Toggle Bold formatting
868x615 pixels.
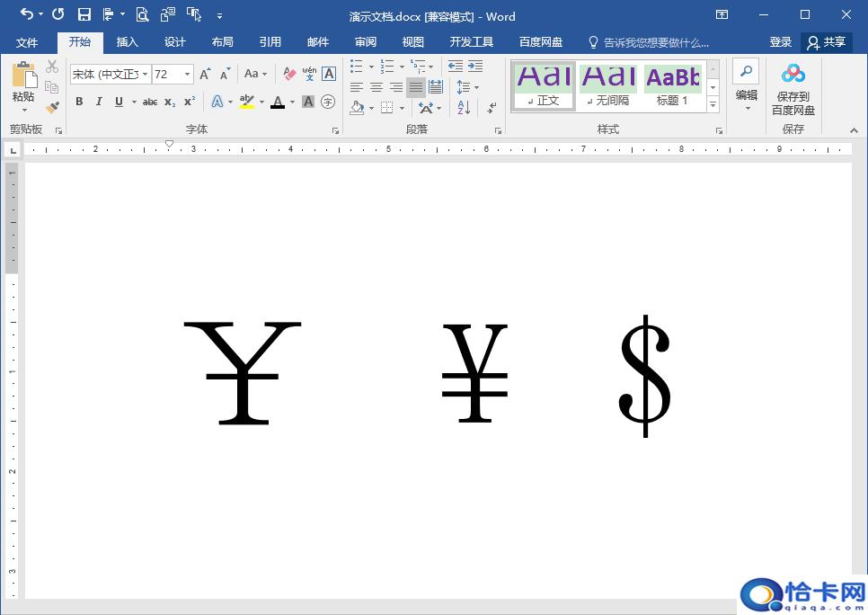[x=79, y=102]
